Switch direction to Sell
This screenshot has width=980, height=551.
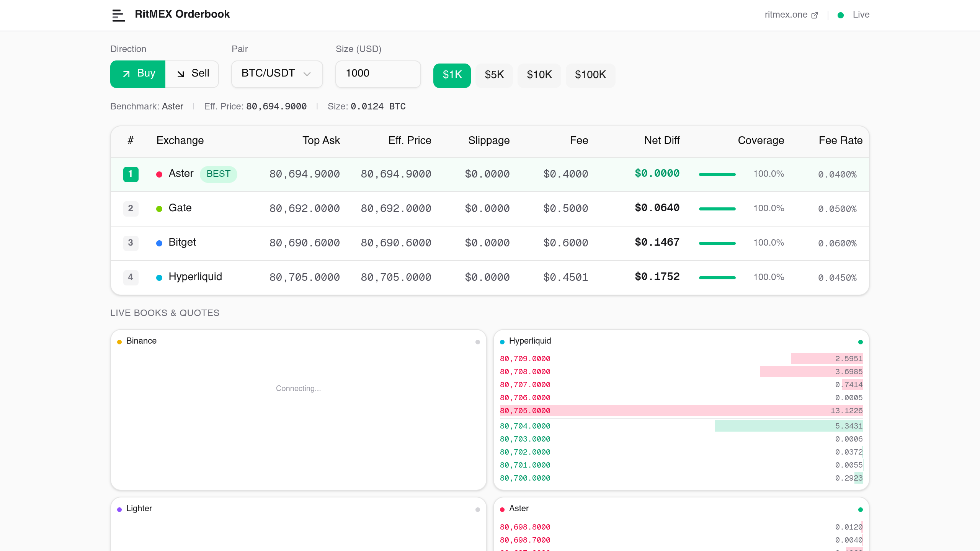192,74
